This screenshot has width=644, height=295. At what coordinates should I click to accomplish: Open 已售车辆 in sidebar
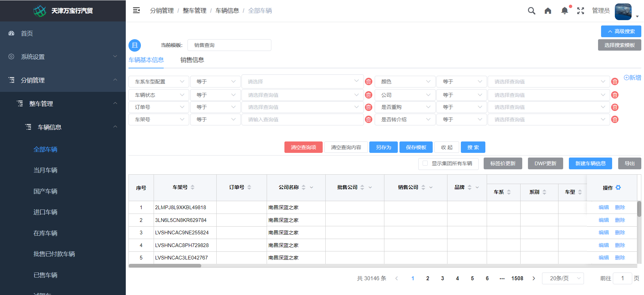pyautogui.click(x=45, y=275)
